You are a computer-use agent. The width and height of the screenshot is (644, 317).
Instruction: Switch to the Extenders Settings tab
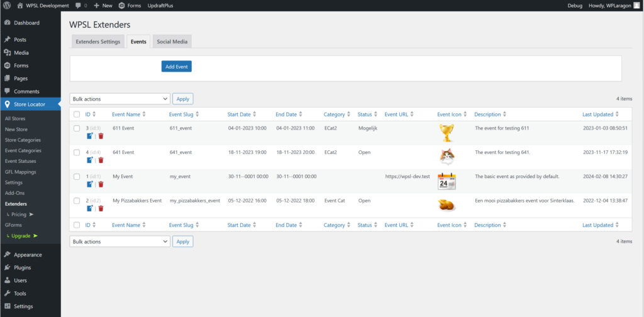point(97,42)
